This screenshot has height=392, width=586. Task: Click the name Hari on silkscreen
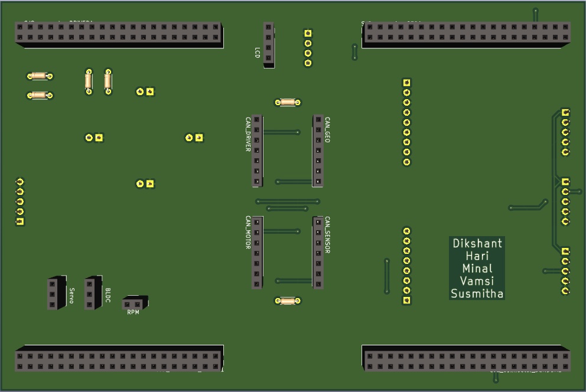tap(477, 256)
